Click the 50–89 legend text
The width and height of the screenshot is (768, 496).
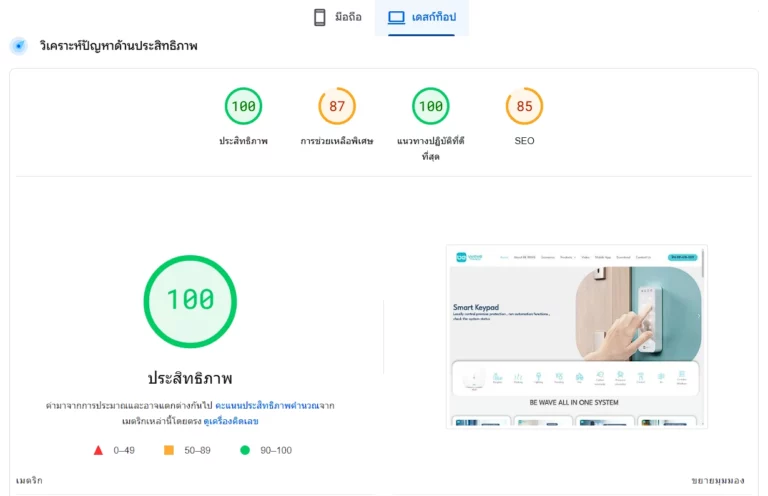coord(197,450)
